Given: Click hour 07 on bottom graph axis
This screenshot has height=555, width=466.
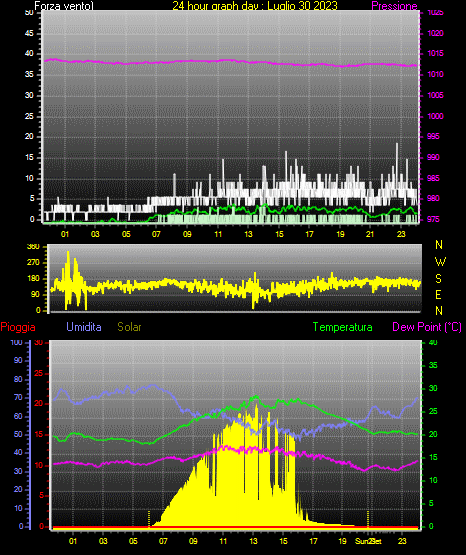Looking at the screenshot, I should click(x=163, y=541).
